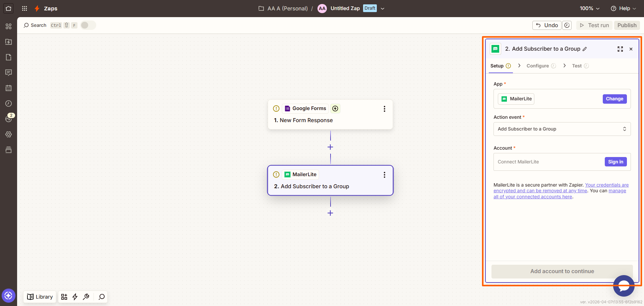Viewport: 644px width, 306px height.
Task: Click Change to switch the app
Action: (x=614, y=99)
